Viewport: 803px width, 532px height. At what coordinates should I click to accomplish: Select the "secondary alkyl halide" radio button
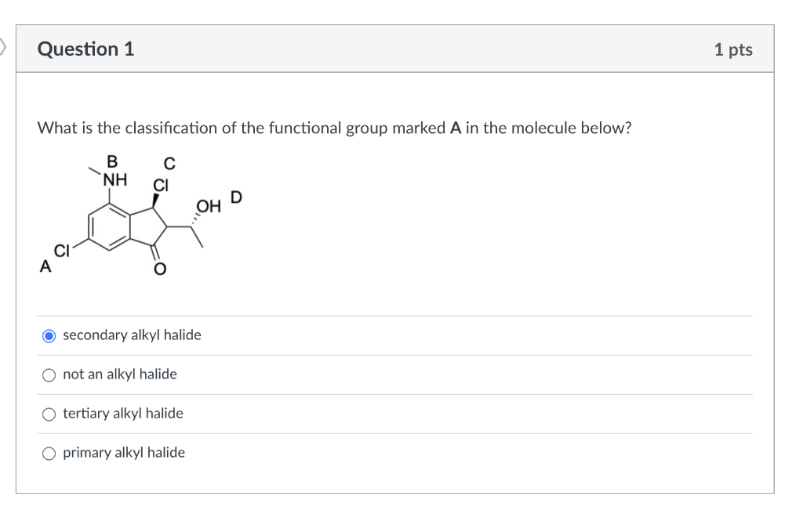[x=49, y=335]
